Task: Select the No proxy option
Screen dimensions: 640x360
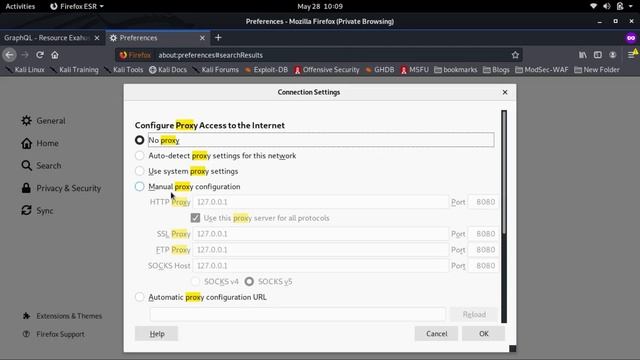Action: pos(140,140)
